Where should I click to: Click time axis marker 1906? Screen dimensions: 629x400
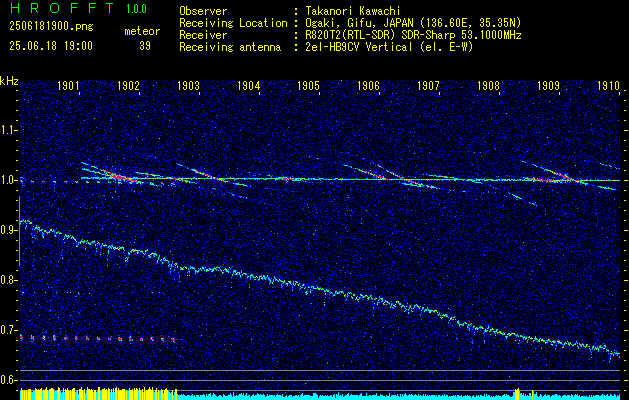click(368, 86)
